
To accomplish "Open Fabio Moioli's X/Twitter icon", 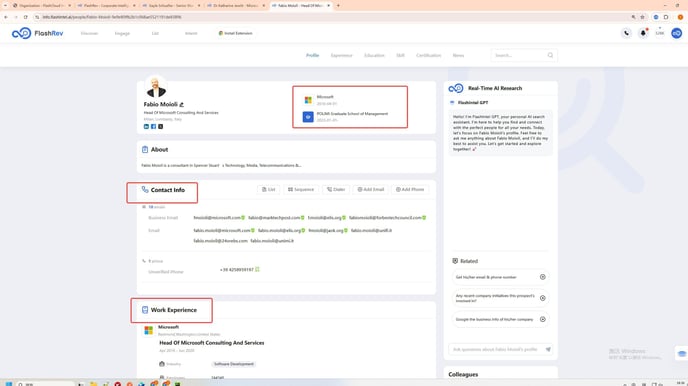I will coord(160,126).
